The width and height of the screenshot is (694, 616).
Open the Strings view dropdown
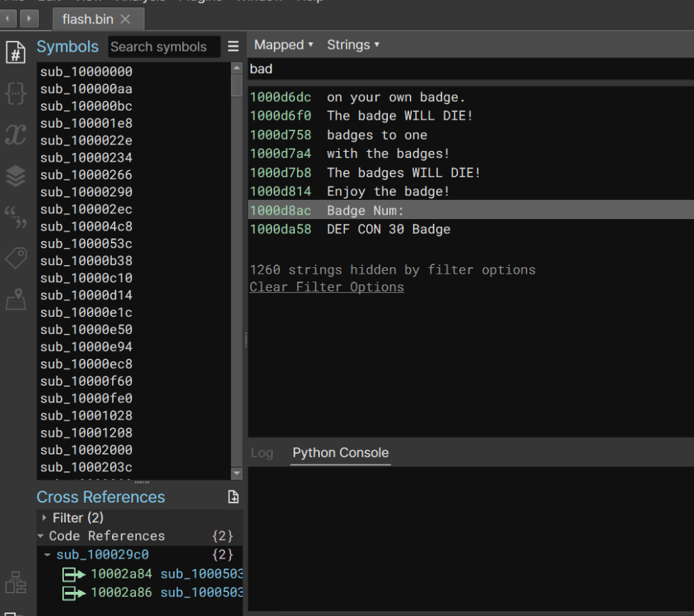[x=353, y=45]
